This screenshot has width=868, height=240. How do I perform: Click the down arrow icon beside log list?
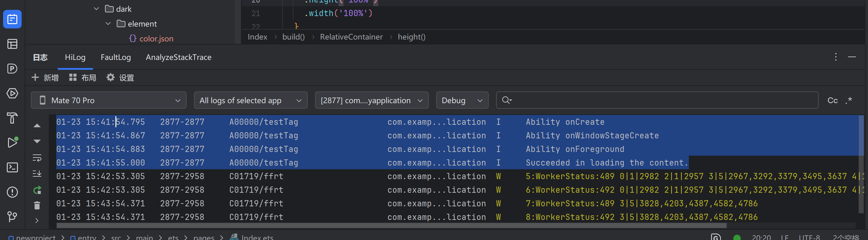tap(37, 141)
